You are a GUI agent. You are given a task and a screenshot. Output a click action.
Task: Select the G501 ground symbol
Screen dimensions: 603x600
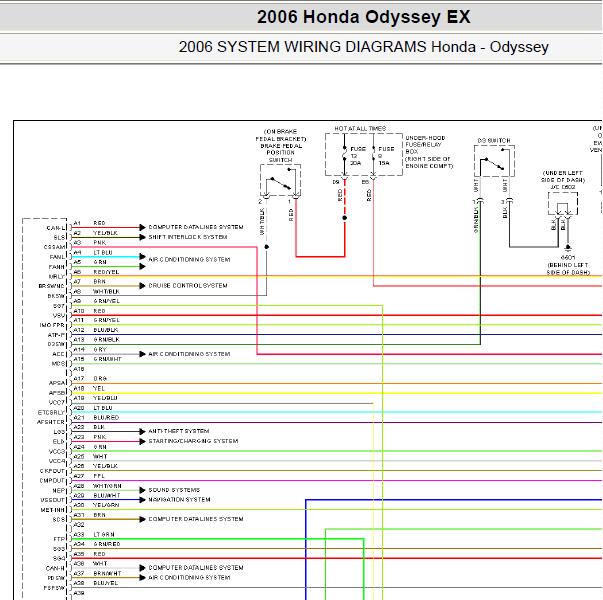pos(568,247)
